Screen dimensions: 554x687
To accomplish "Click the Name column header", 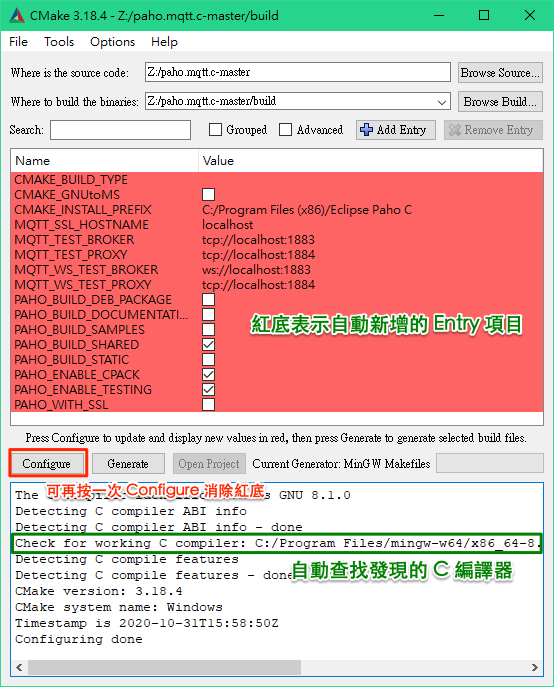I will click(x=105, y=161).
